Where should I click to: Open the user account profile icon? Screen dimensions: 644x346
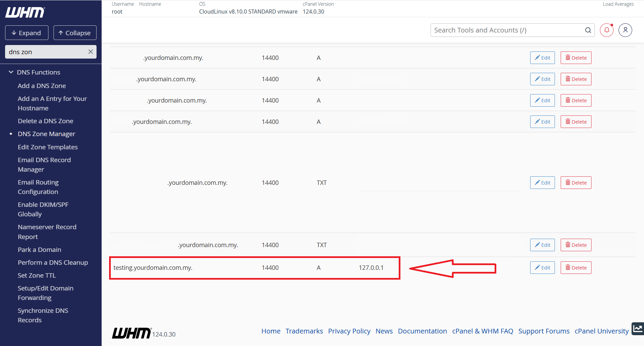pos(625,30)
